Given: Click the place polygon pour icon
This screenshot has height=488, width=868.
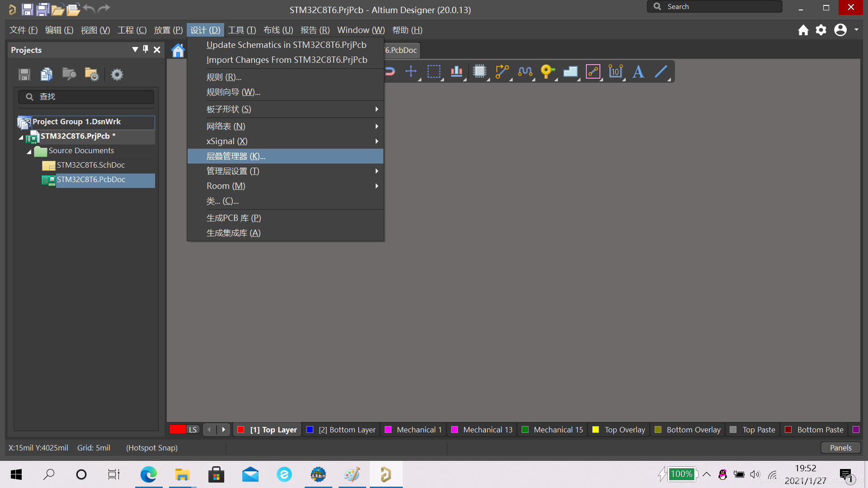Looking at the screenshot, I should [570, 71].
